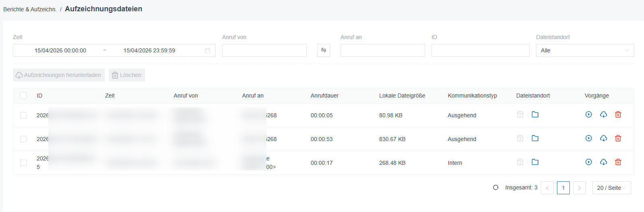Delete the Intern call recording
Screen dimensions: 644x212
click(618, 162)
